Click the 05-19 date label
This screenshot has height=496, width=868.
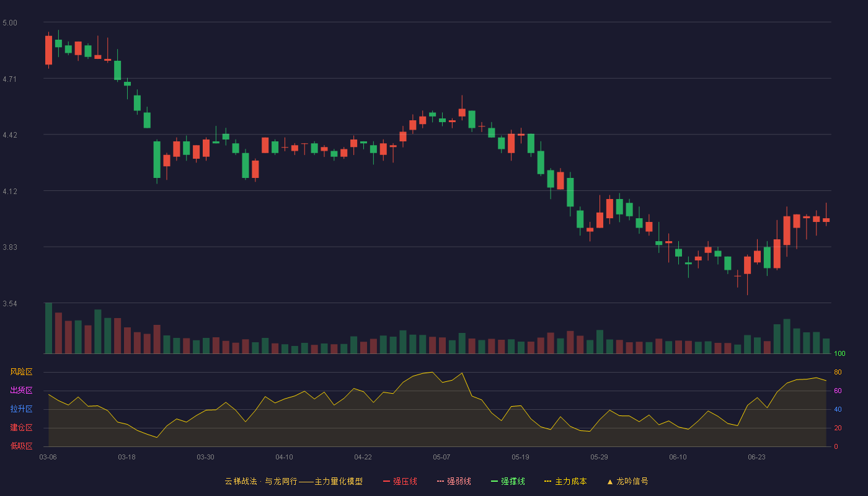520,457
